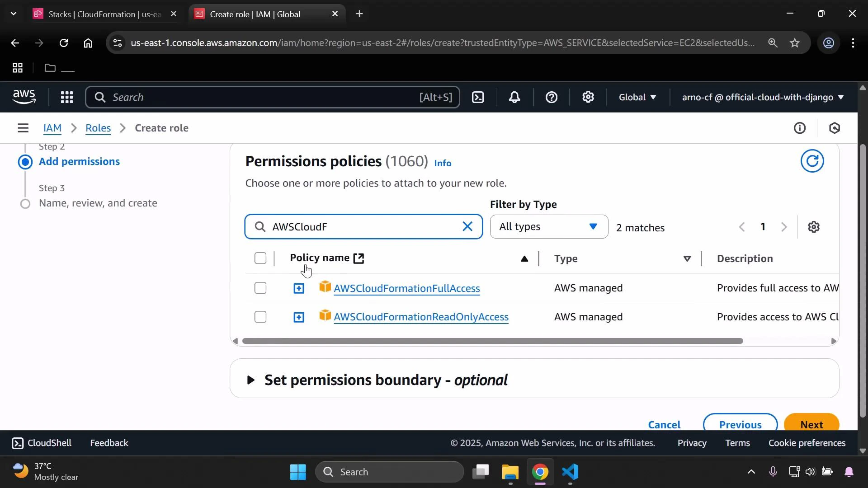This screenshot has height=488, width=868.
Task: Click the Next button
Action: 811,424
